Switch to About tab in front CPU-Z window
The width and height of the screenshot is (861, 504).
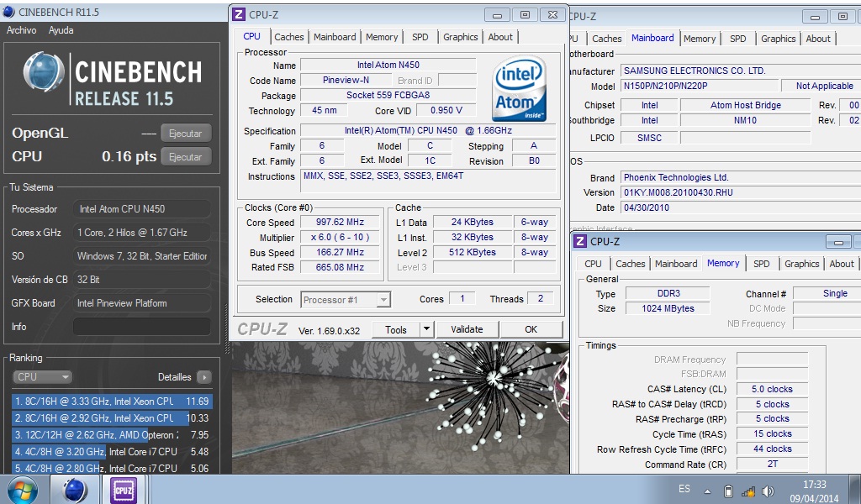point(500,37)
